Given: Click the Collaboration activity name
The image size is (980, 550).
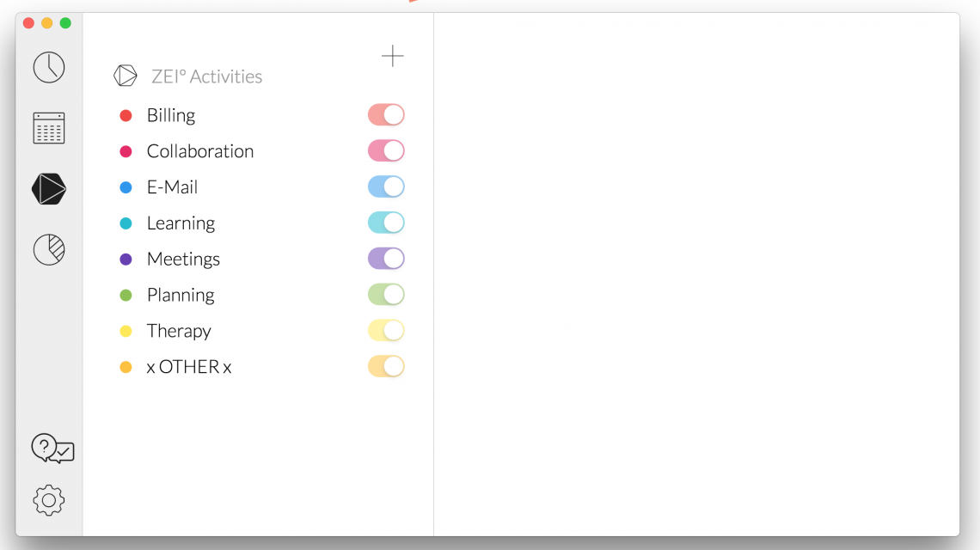Looking at the screenshot, I should [x=200, y=150].
